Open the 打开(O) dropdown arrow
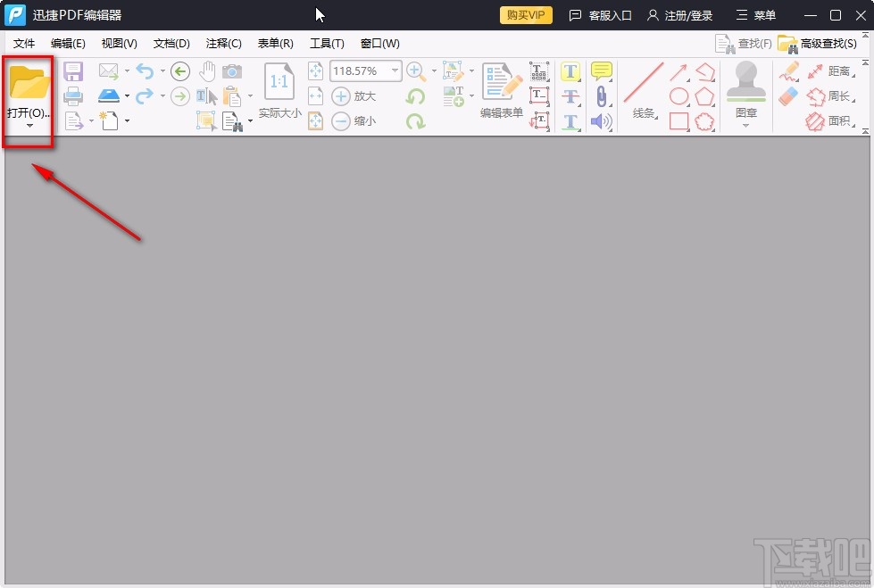874x588 pixels. (x=28, y=124)
